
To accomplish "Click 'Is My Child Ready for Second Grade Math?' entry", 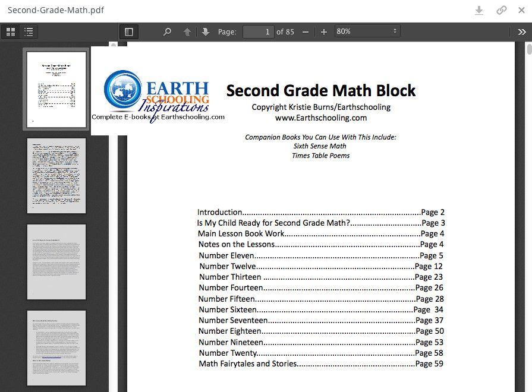I will click(320, 223).
